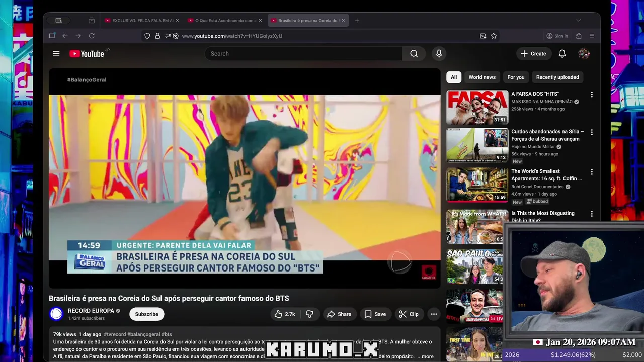644x362 pixels.
Task: Close the Brasileira é presa tab
Action: click(x=343, y=21)
